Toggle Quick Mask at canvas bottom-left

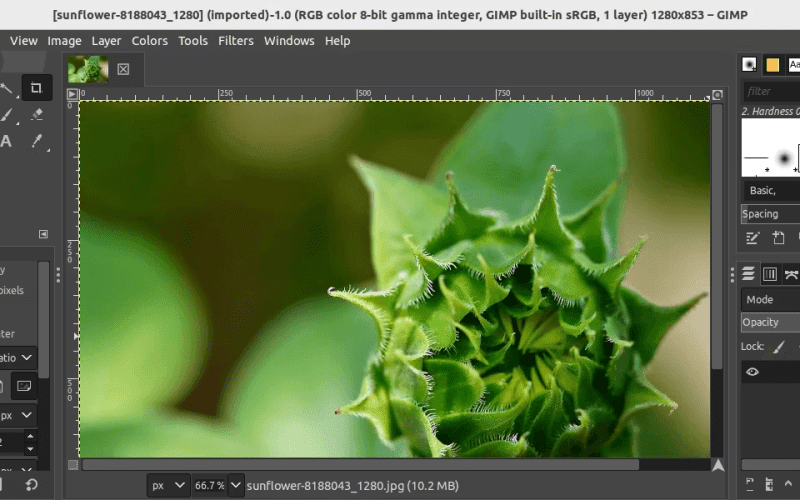tap(73, 465)
